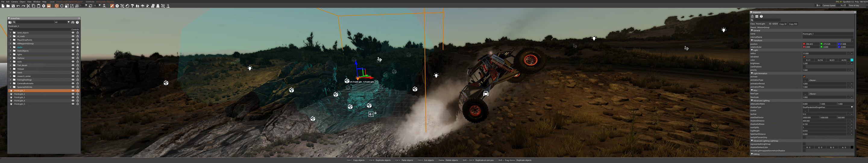
Task: Open the Terrain Painter roller tool
Action: point(132,6)
